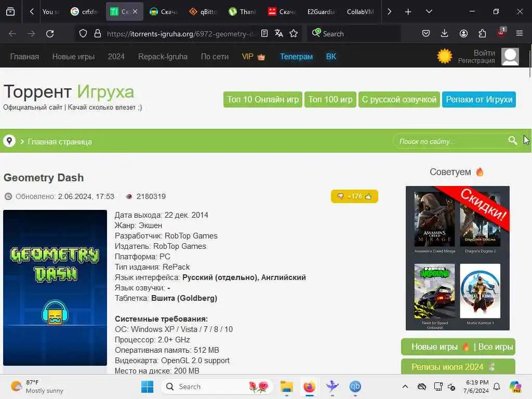Viewport: 532px width, 399px height.
Task: Open the weather widget 87°F
Action: click(x=37, y=387)
